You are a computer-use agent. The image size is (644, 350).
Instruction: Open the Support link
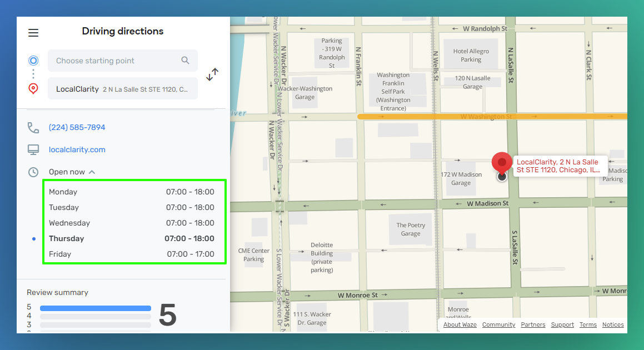[562, 324]
